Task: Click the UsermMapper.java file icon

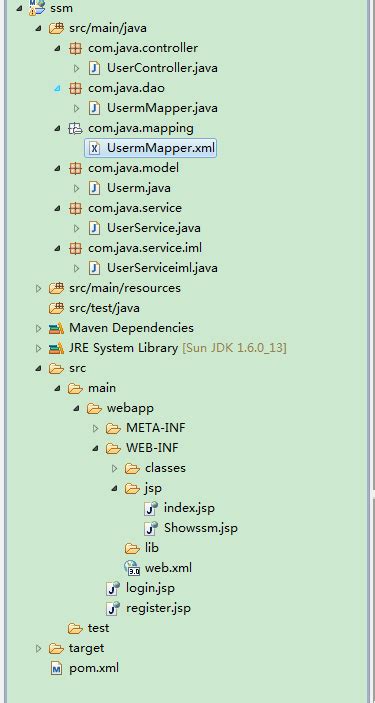Action: (94, 108)
